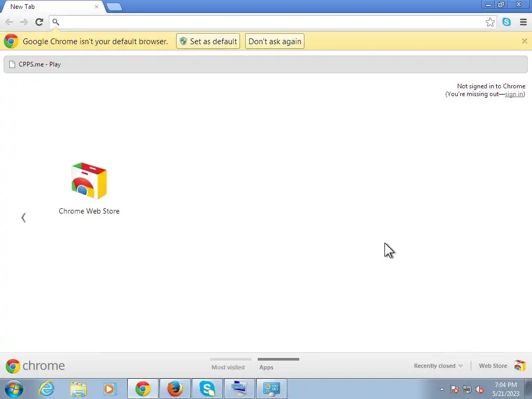Open the on-screen keyboard taskbar item

click(x=239, y=389)
